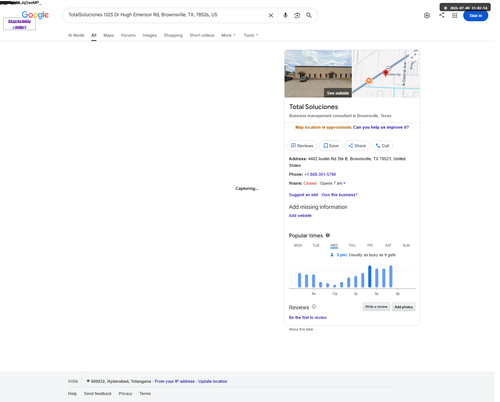Open Help in footer
The image size is (500, 402).
click(72, 394)
